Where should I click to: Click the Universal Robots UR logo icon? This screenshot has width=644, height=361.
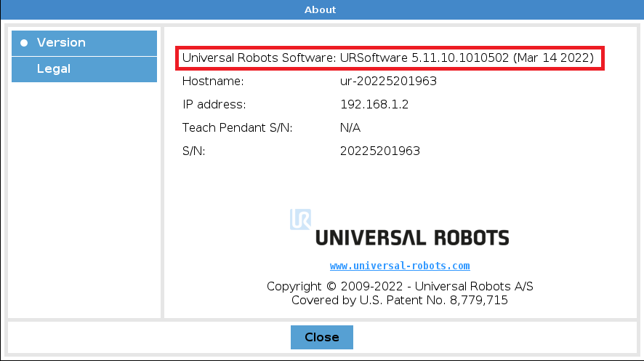point(300,219)
